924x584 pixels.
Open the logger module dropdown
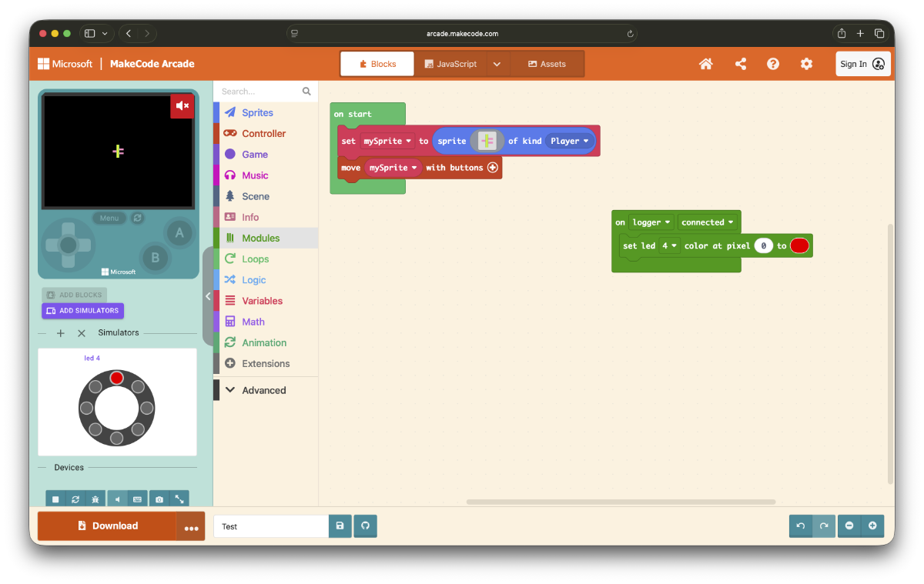coord(651,222)
